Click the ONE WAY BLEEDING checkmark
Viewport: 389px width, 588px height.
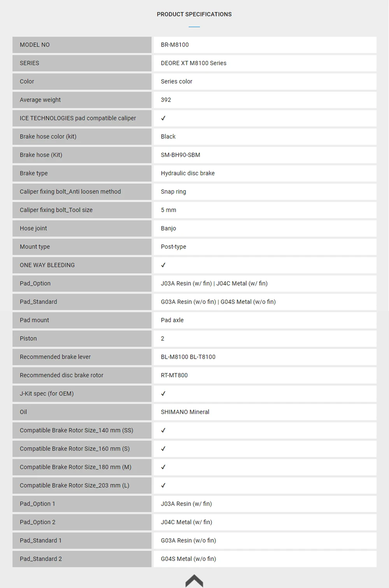click(163, 265)
